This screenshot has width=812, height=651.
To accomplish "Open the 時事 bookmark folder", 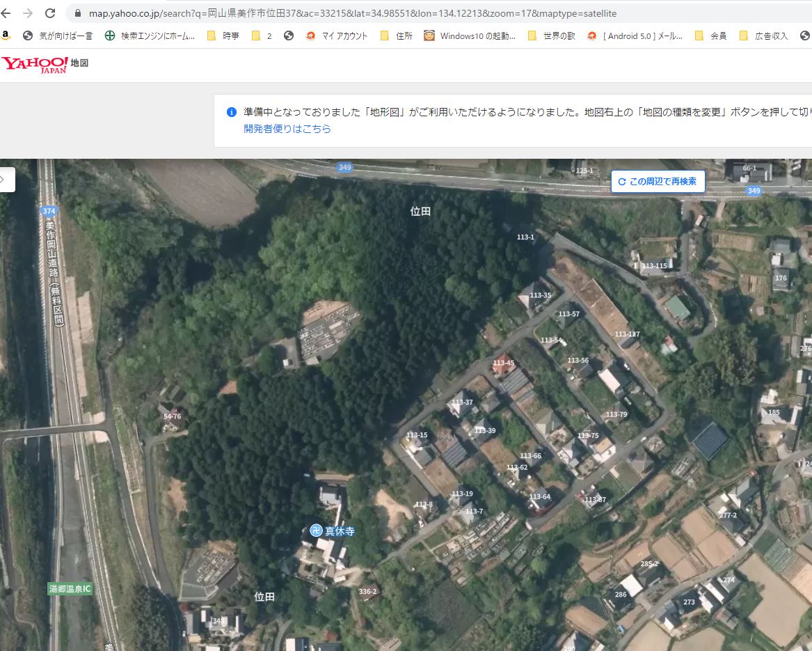I will tap(223, 36).
